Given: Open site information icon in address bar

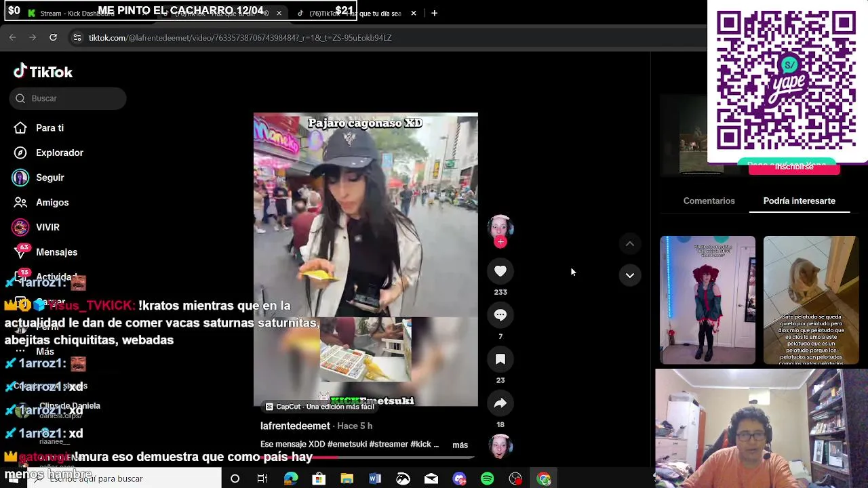Looking at the screenshot, I should 77,37.
